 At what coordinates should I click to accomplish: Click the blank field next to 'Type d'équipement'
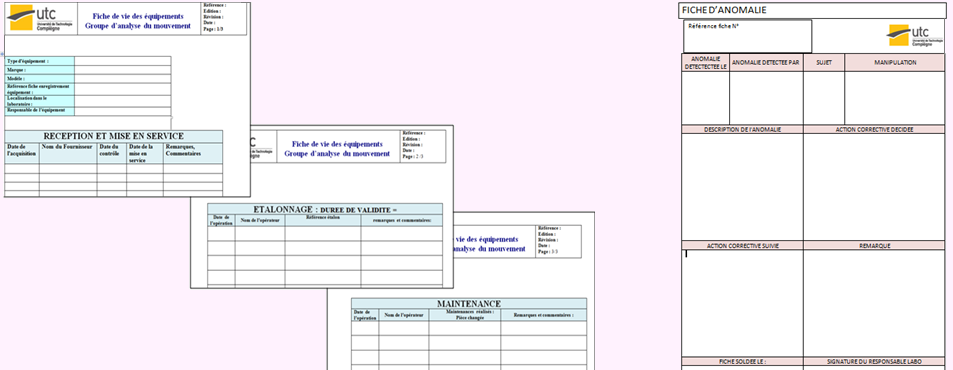(122, 61)
